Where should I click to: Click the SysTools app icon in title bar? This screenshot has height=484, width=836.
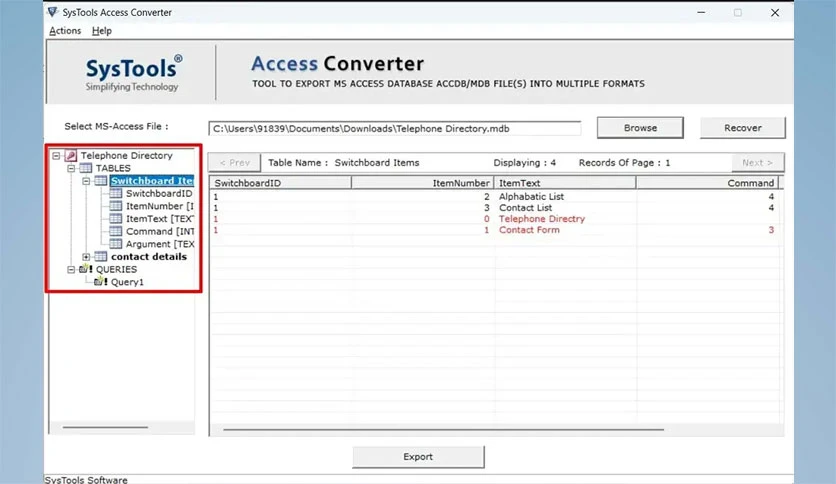pos(52,12)
